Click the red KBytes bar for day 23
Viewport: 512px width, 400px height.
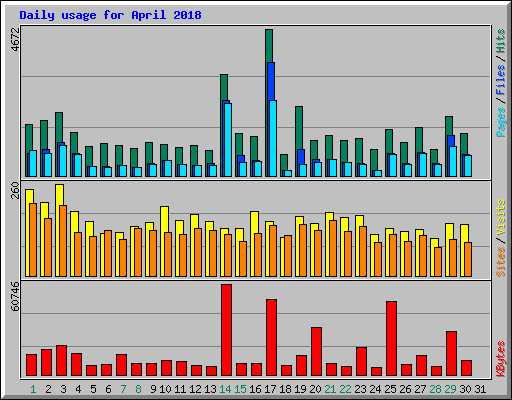tap(361, 361)
